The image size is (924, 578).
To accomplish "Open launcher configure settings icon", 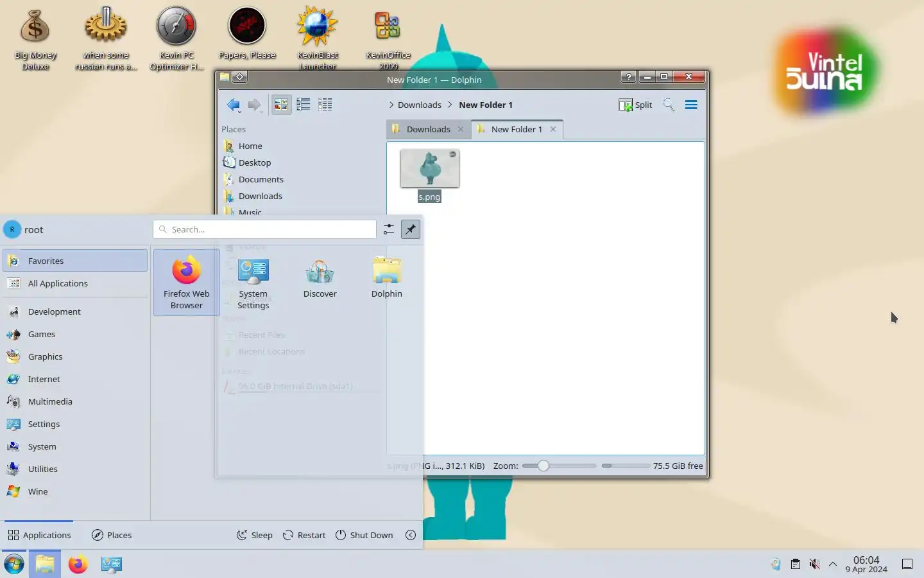I will 388,229.
